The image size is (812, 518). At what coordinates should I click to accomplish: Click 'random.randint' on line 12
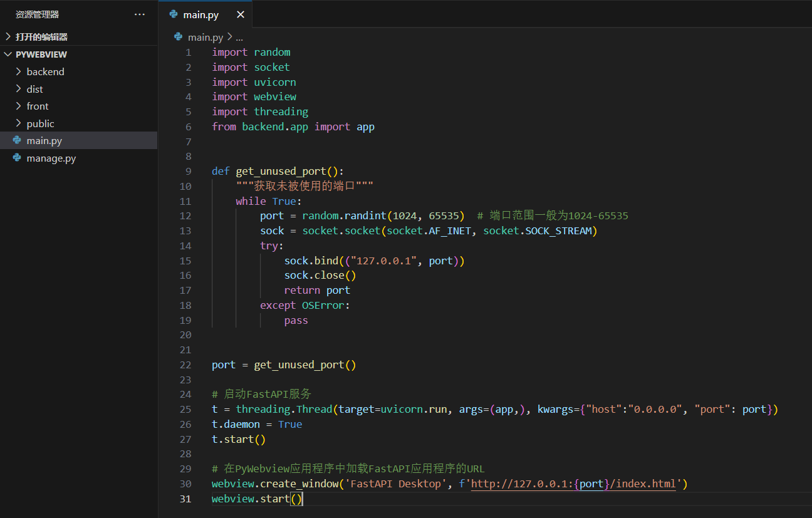(x=345, y=215)
